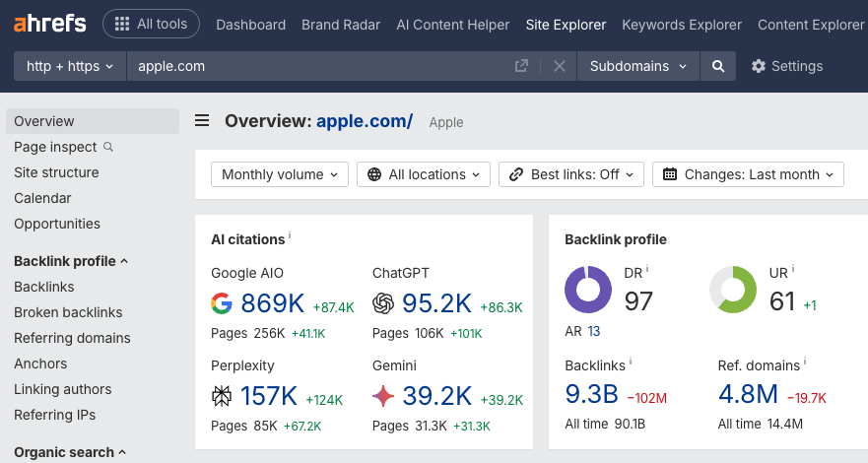
Task: Open Page inspect in sidebar
Action: 55,147
